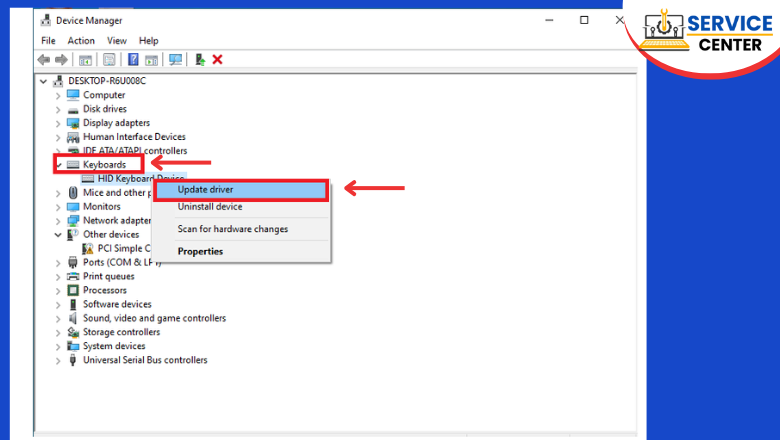The image size is (780, 440).
Task: Select the Other devices label
Action: (x=111, y=234)
